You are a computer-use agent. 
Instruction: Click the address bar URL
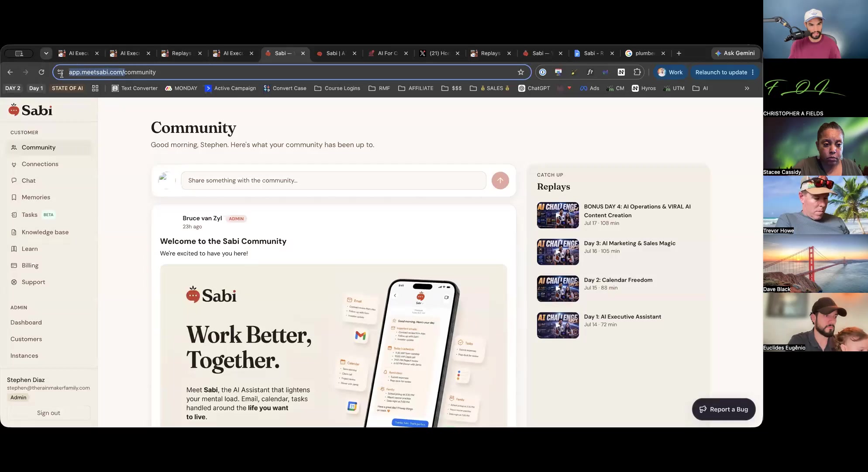[112, 72]
